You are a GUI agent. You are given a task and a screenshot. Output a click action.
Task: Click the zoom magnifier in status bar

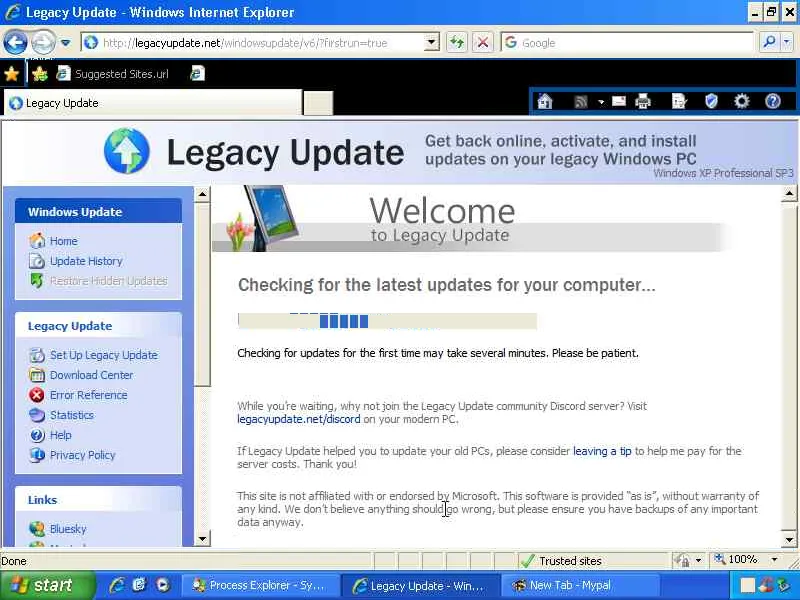719,559
